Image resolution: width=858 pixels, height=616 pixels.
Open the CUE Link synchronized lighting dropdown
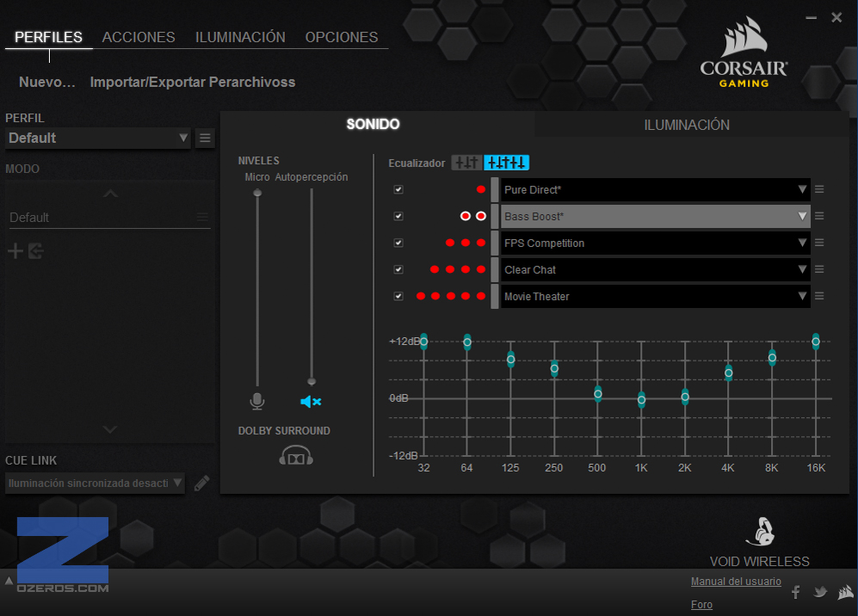point(95,483)
